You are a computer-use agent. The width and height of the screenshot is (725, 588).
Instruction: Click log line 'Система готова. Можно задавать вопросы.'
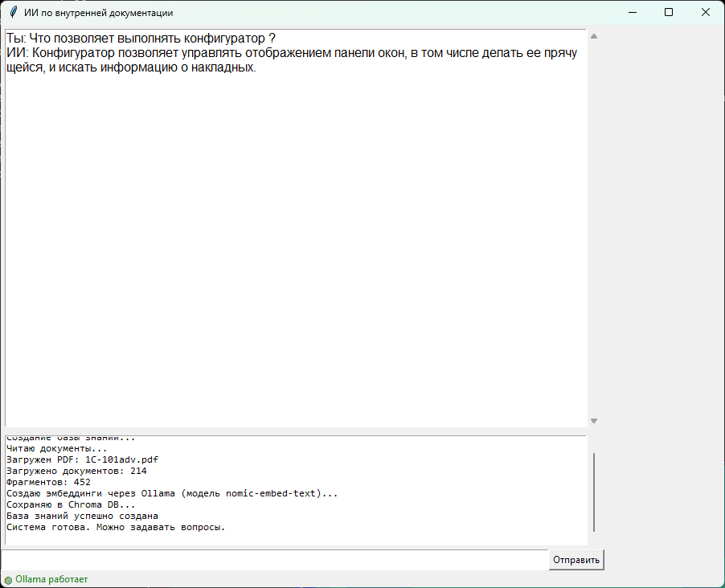click(x=116, y=527)
